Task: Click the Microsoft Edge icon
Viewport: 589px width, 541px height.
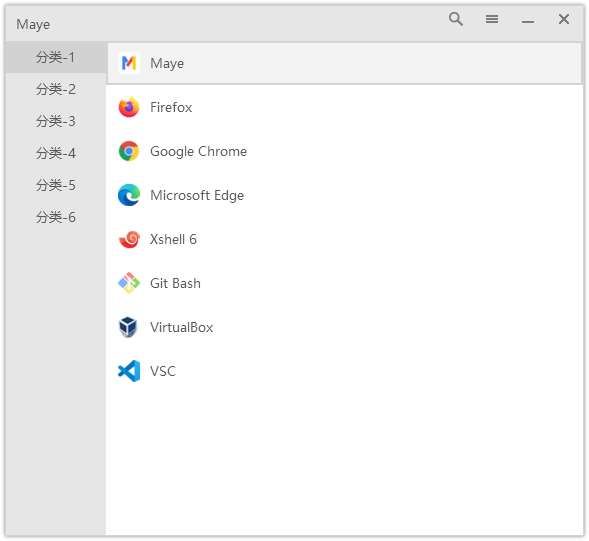Action: pos(129,195)
